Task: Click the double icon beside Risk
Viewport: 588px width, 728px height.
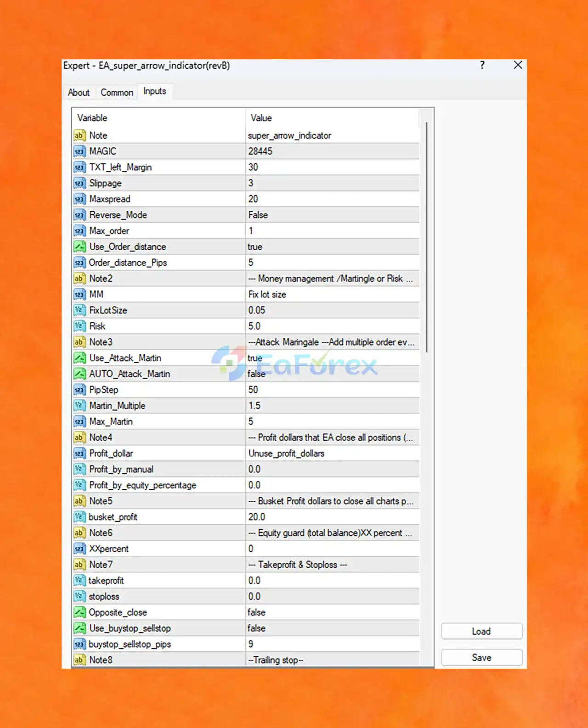Action: click(80, 326)
